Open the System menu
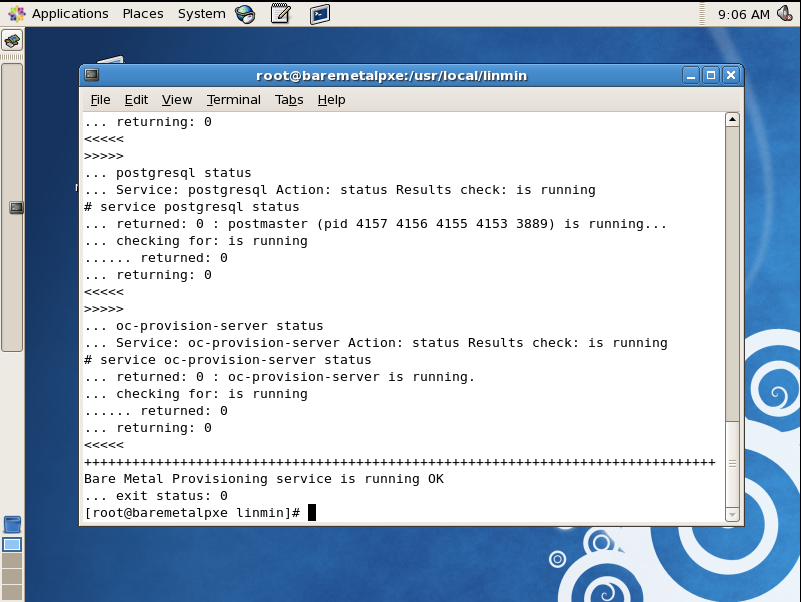 [201, 14]
